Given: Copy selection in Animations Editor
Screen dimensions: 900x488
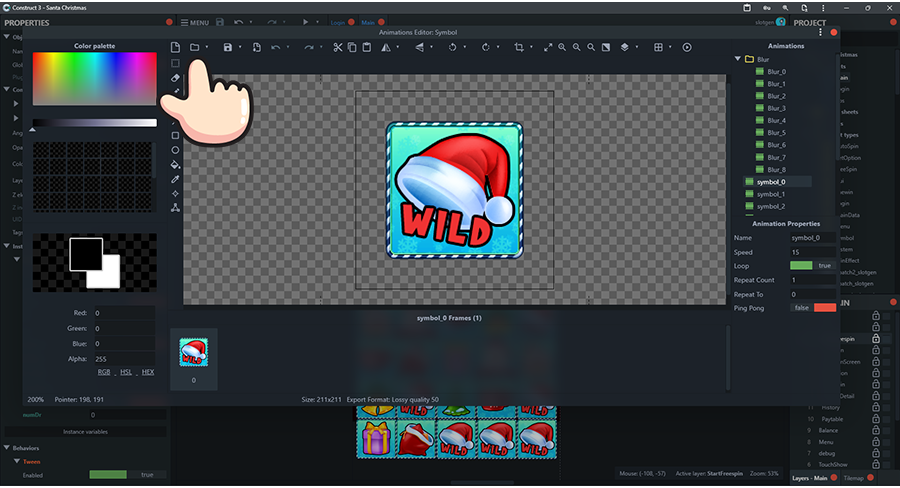Looking at the screenshot, I should pyautogui.click(x=352, y=47).
